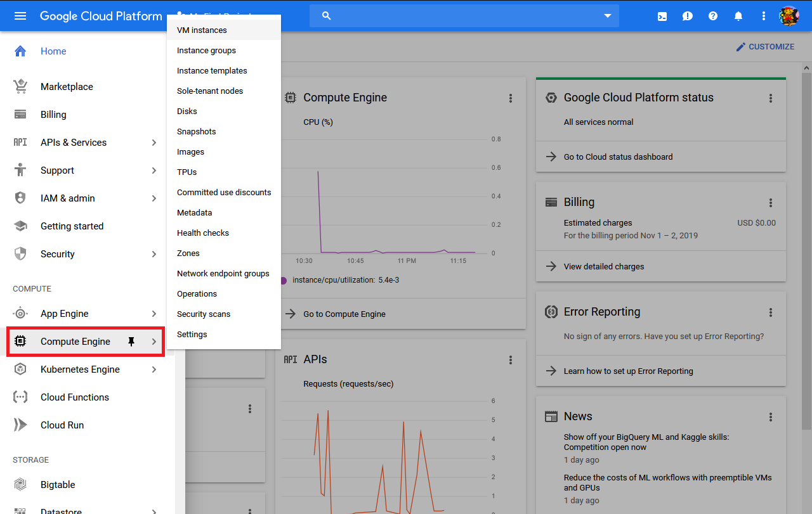
Task: Open Sole-tenant nodes menu entry
Action: pos(224,91)
